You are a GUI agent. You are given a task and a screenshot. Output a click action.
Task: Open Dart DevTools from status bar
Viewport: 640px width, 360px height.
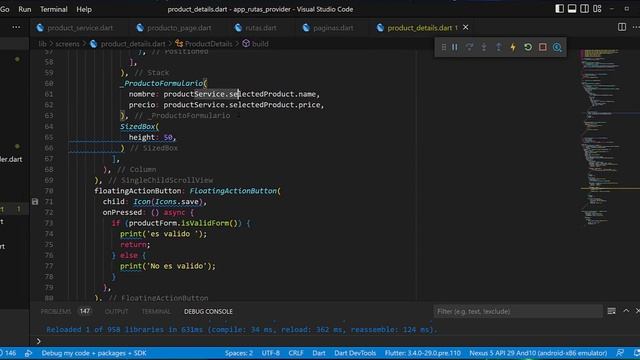(x=355, y=353)
